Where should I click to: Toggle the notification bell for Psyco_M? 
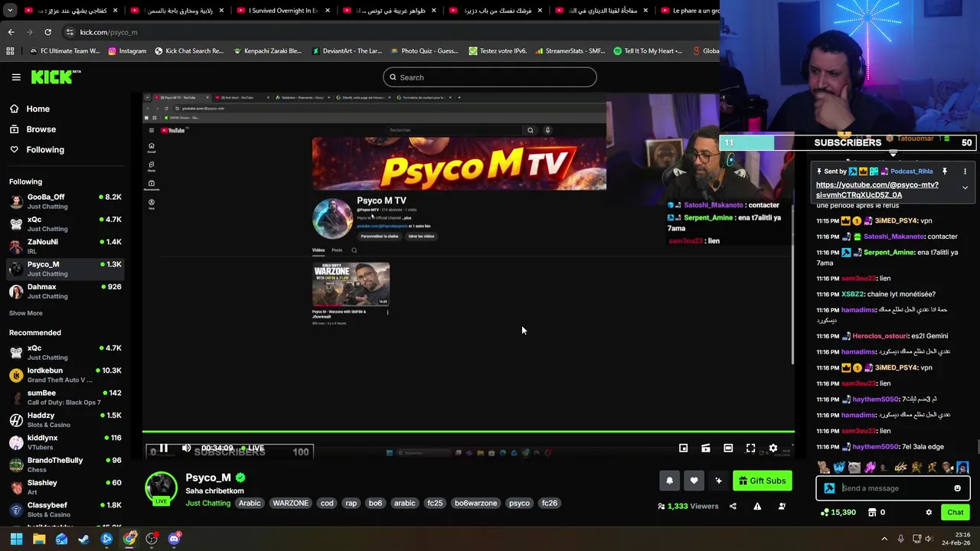[x=669, y=481]
